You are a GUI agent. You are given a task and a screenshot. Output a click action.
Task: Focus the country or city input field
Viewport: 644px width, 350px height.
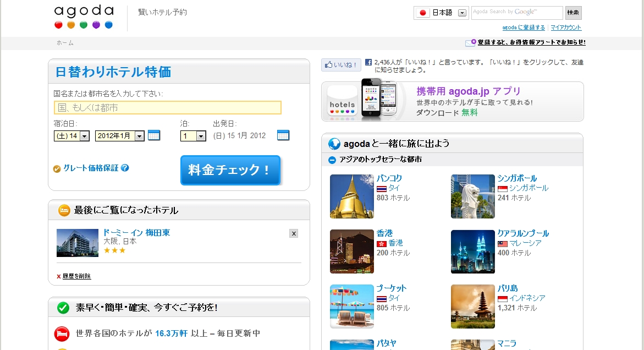tap(168, 108)
